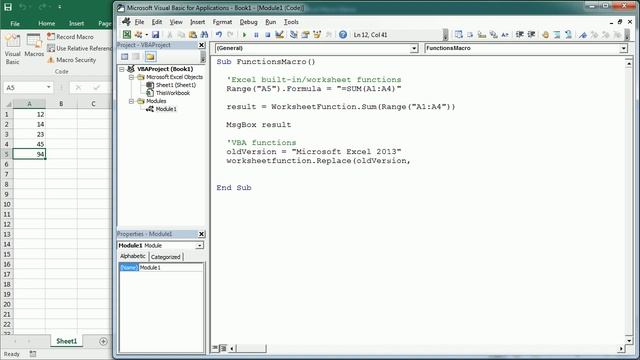The width and height of the screenshot is (640, 360).
Task: Click the Indent icon
Action: (520, 35)
